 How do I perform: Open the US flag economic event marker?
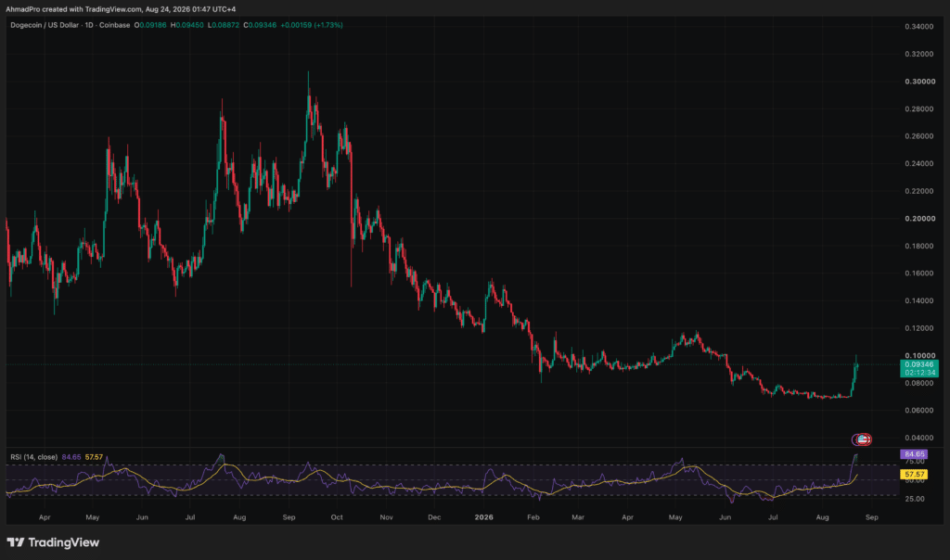(862, 439)
